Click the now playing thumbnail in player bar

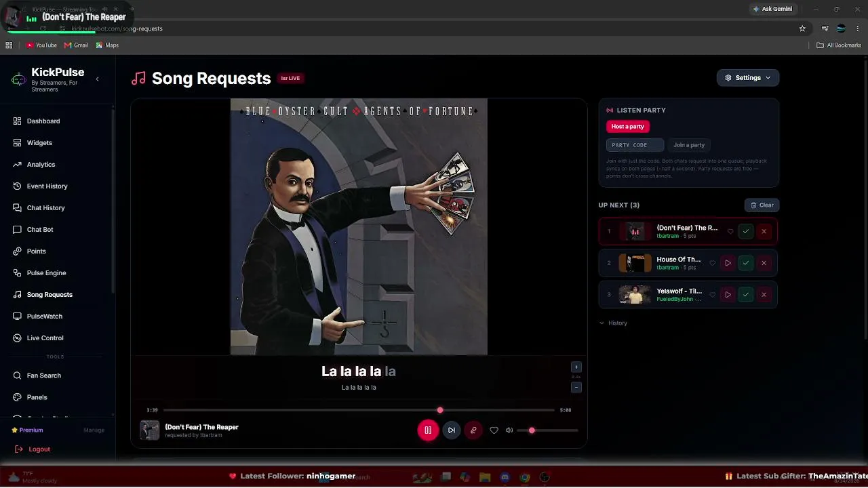(x=150, y=430)
